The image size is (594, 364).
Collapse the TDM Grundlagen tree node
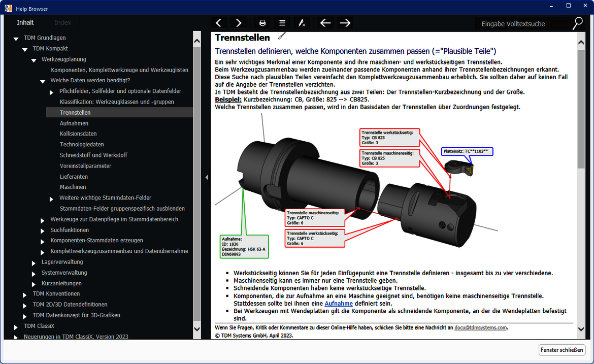[16, 39]
